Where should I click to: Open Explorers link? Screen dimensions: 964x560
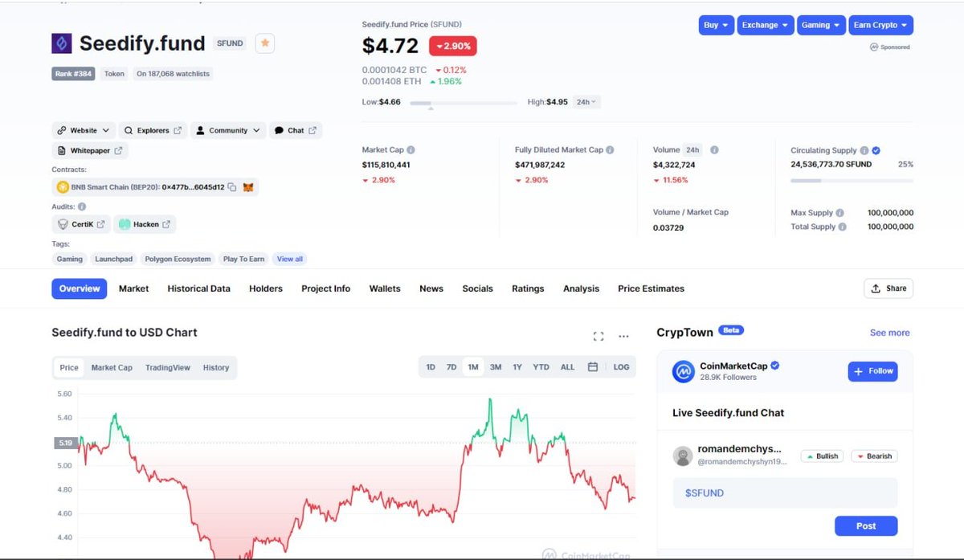coord(153,130)
